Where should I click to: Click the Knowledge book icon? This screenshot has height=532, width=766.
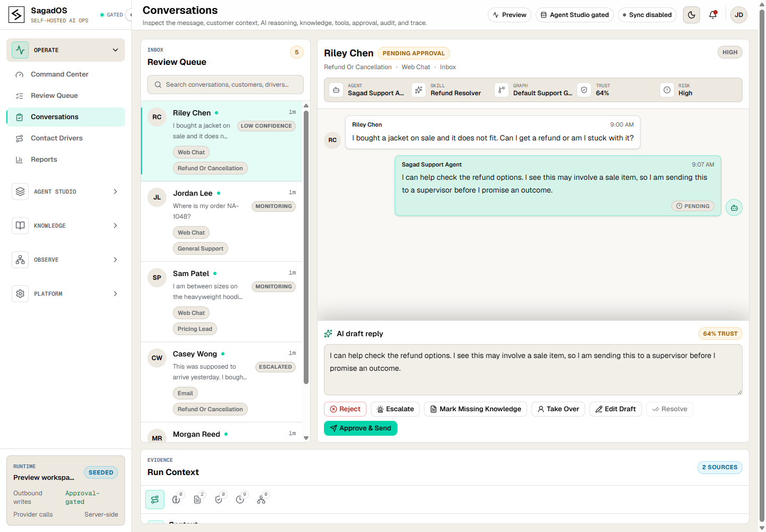(20, 226)
